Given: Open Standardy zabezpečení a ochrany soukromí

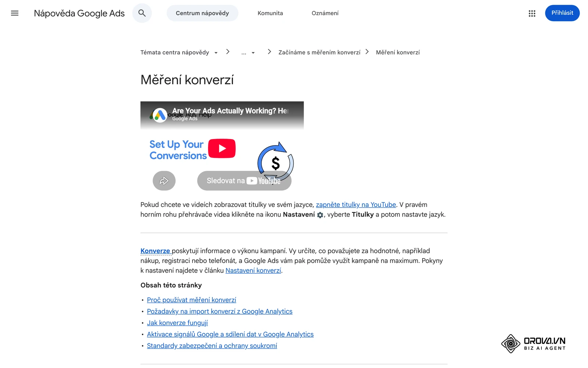Looking at the screenshot, I should pos(212,346).
